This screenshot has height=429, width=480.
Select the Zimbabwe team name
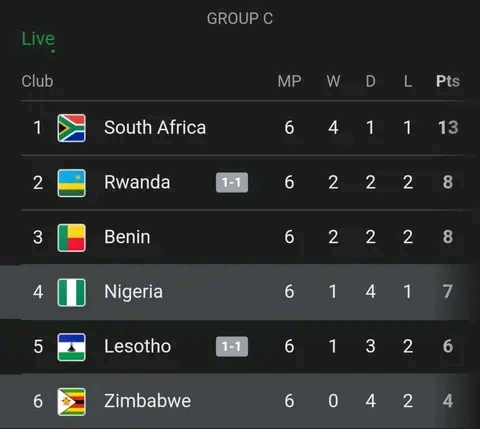point(147,401)
